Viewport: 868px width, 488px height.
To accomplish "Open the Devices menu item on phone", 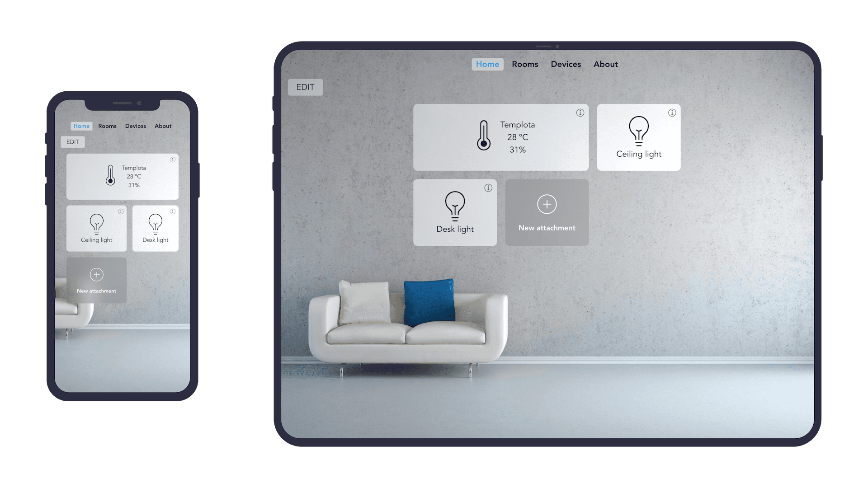I will pyautogui.click(x=134, y=126).
